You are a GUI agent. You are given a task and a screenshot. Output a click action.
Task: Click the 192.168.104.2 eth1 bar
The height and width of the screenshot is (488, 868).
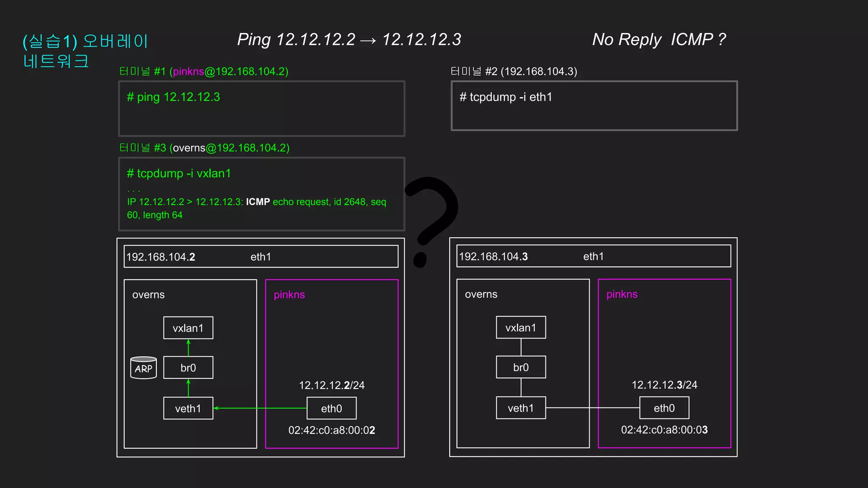click(x=261, y=257)
